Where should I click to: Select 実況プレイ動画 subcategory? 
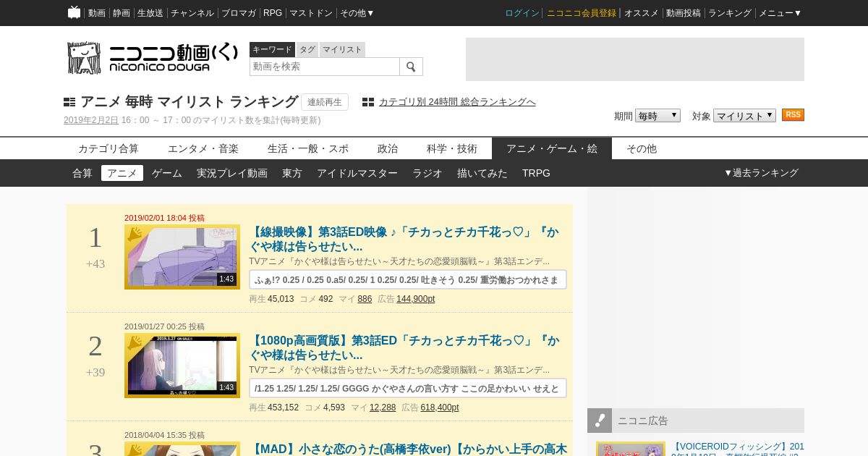click(x=232, y=173)
